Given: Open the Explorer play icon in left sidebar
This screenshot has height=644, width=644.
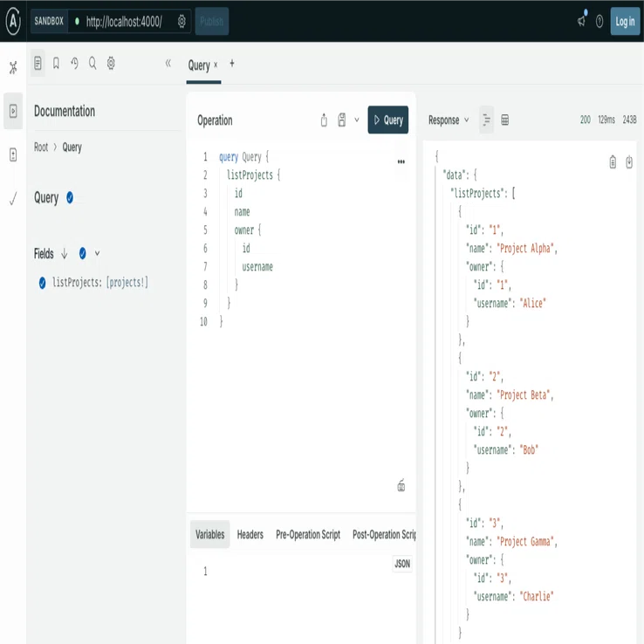Looking at the screenshot, I should pyautogui.click(x=13, y=111).
